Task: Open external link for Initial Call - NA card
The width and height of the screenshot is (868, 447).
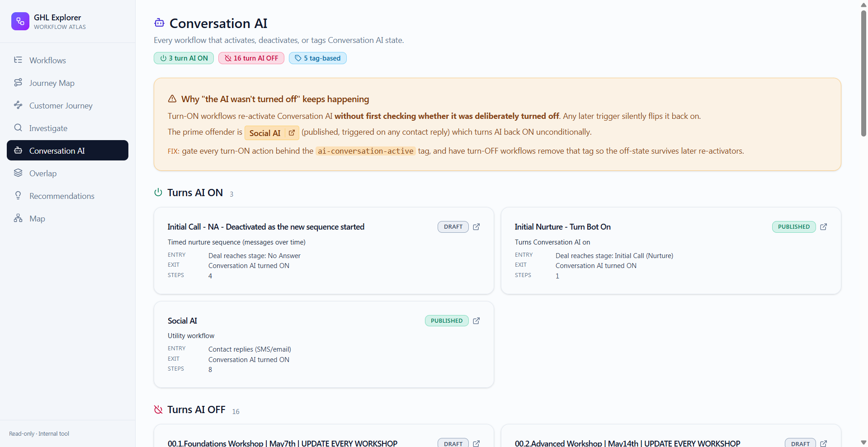Action: click(476, 227)
